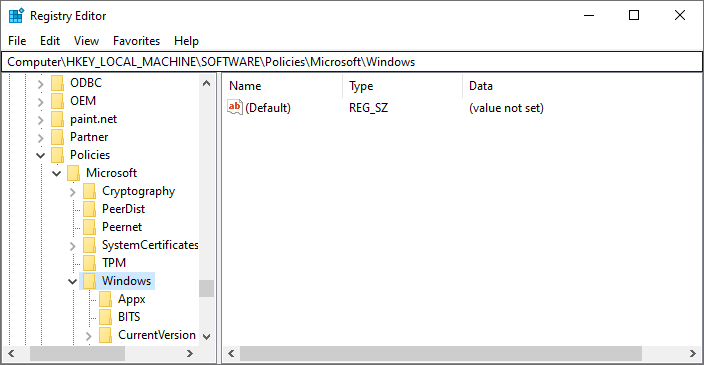Select the ODBC key label
The image size is (704, 365).
pos(86,83)
